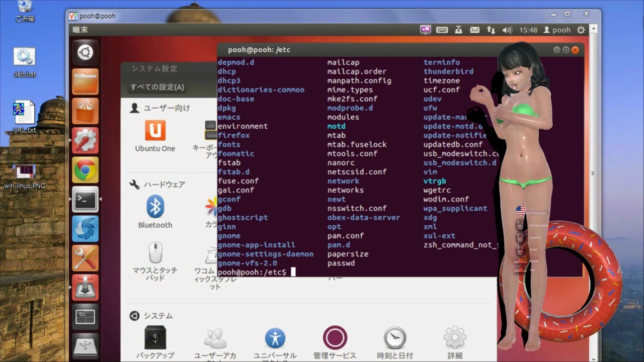
Task: Open the mail envelope indicator menu
Action: [474, 30]
